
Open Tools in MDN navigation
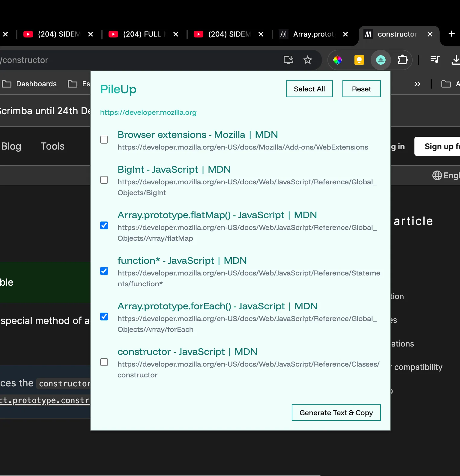[x=52, y=146]
